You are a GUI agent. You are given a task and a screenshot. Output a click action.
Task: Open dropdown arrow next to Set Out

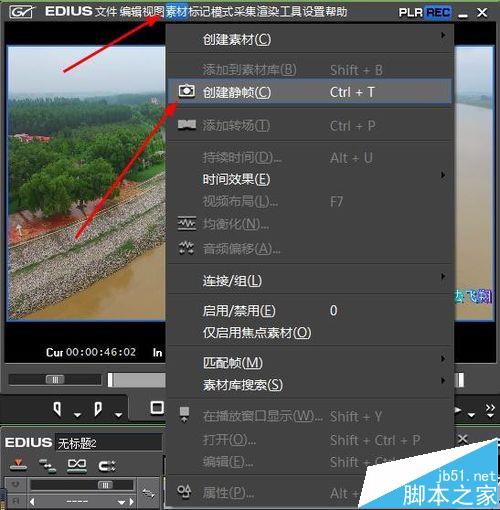118,415
